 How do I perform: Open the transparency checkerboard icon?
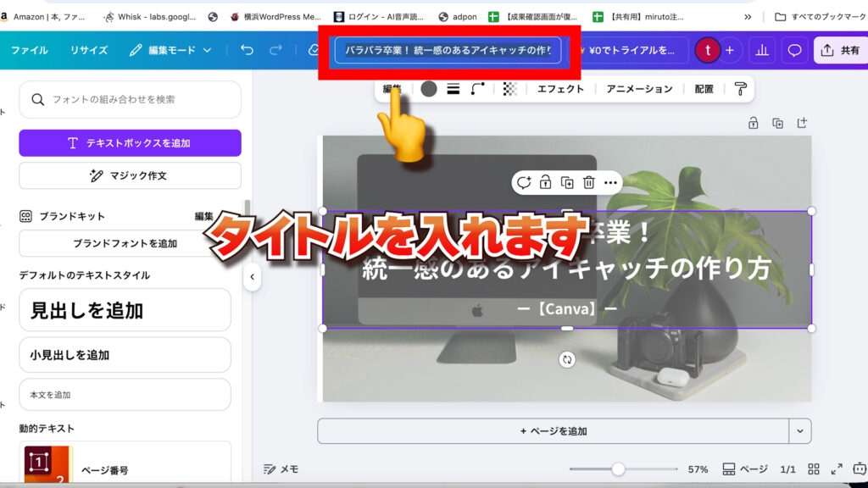tap(509, 89)
